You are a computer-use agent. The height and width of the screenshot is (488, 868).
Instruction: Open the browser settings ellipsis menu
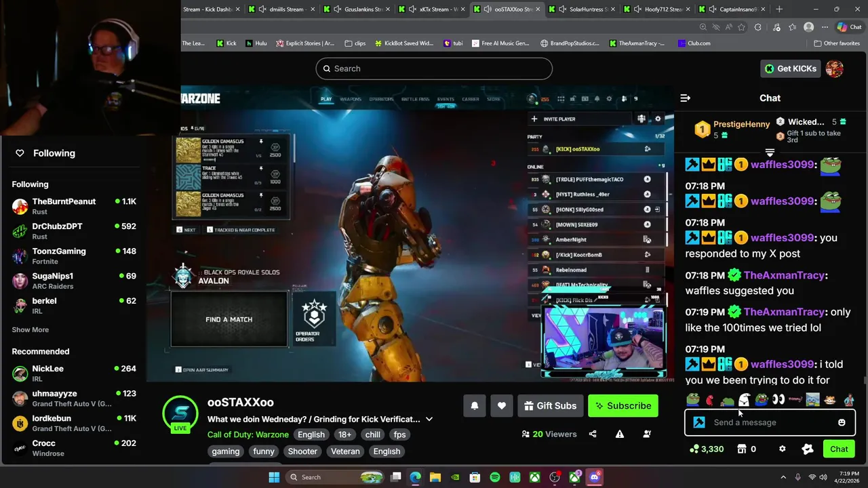tap(825, 27)
